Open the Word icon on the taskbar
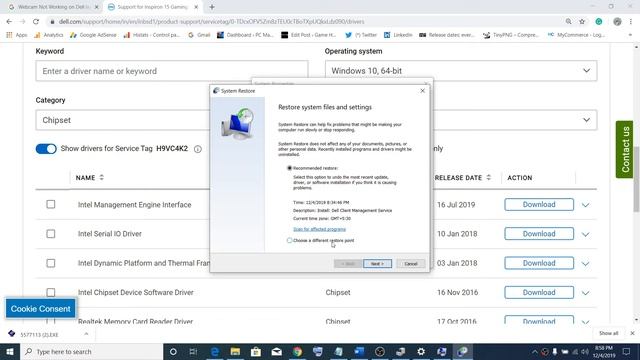 (359, 351)
